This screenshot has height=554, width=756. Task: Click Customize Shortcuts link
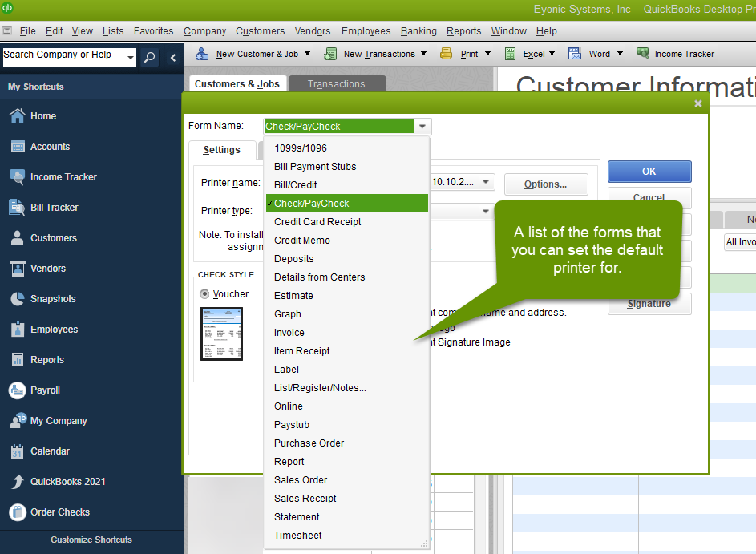[x=91, y=540]
